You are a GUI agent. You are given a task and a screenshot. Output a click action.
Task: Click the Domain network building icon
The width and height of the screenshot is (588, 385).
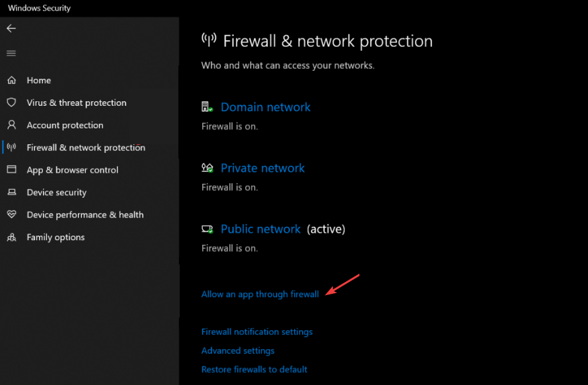(x=207, y=107)
